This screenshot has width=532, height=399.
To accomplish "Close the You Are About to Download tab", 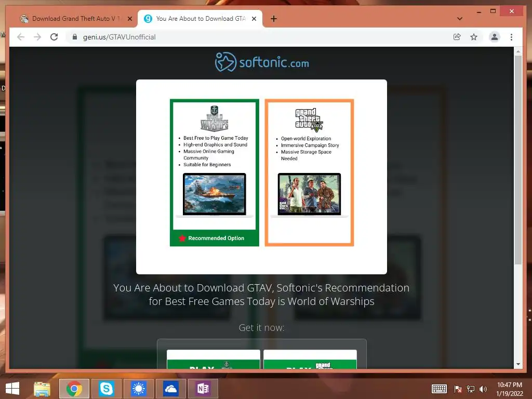I will tap(254, 19).
